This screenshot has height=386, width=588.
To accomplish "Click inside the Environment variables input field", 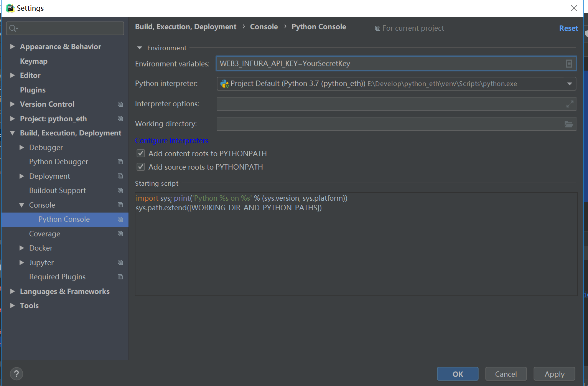I will [384, 64].
